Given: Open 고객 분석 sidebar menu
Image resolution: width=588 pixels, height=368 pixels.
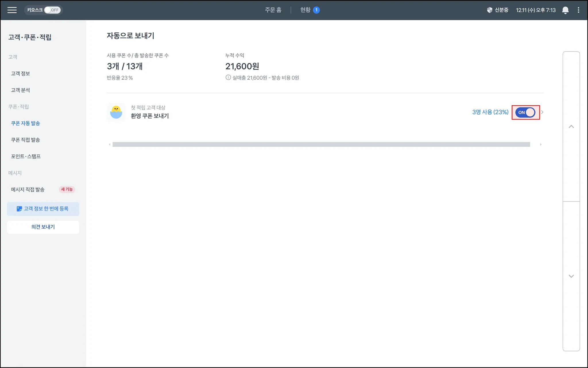Looking at the screenshot, I should [x=20, y=90].
